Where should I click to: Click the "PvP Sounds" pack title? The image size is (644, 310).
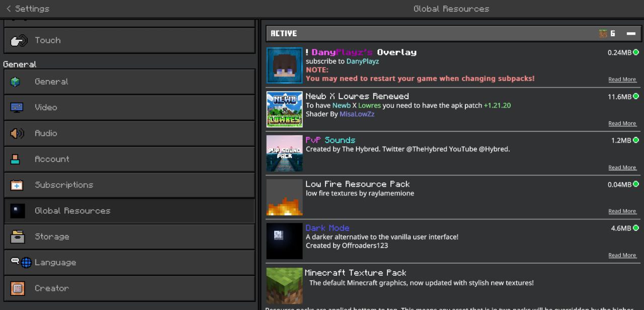coord(331,140)
